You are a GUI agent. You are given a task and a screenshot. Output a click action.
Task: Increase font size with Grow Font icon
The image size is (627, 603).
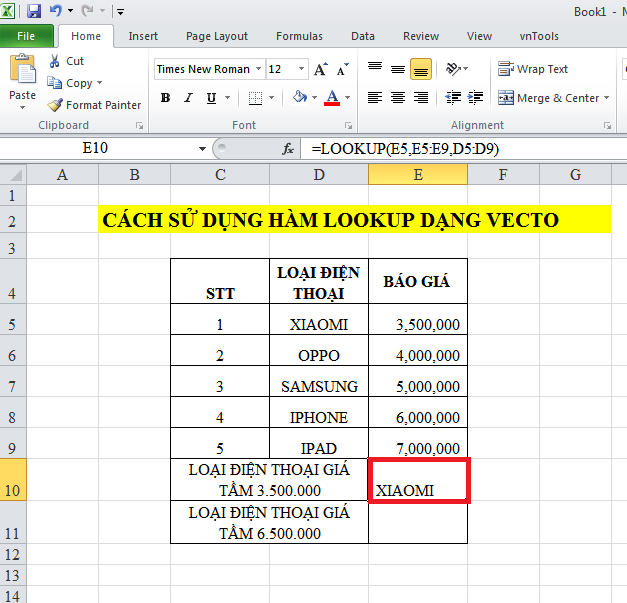pos(321,69)
